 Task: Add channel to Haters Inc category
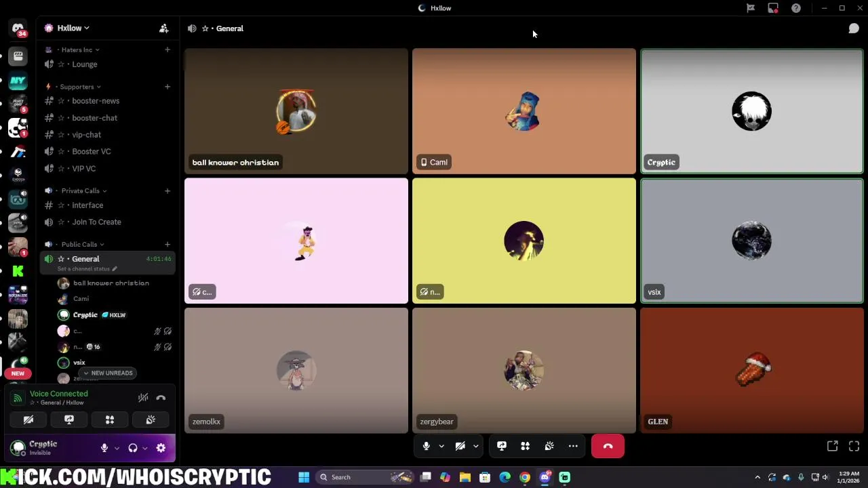point(167,49)
